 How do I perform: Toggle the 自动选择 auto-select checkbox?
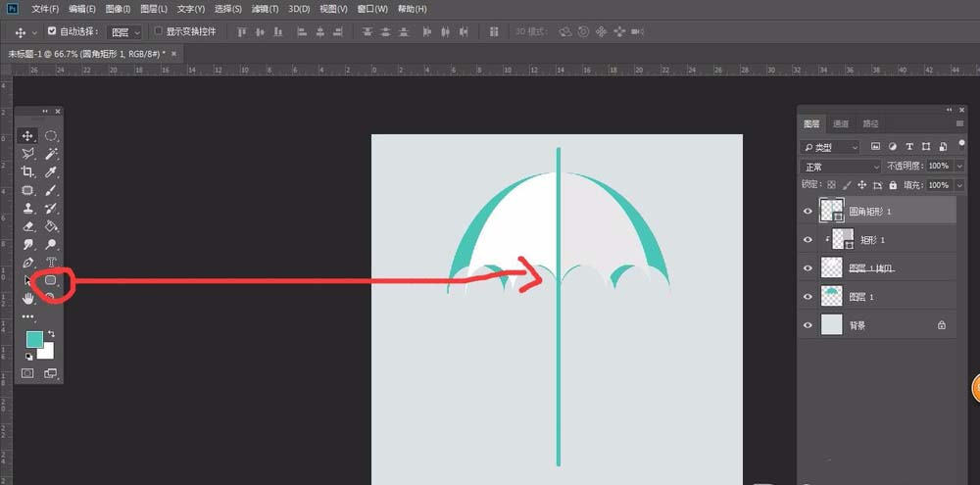52,31
